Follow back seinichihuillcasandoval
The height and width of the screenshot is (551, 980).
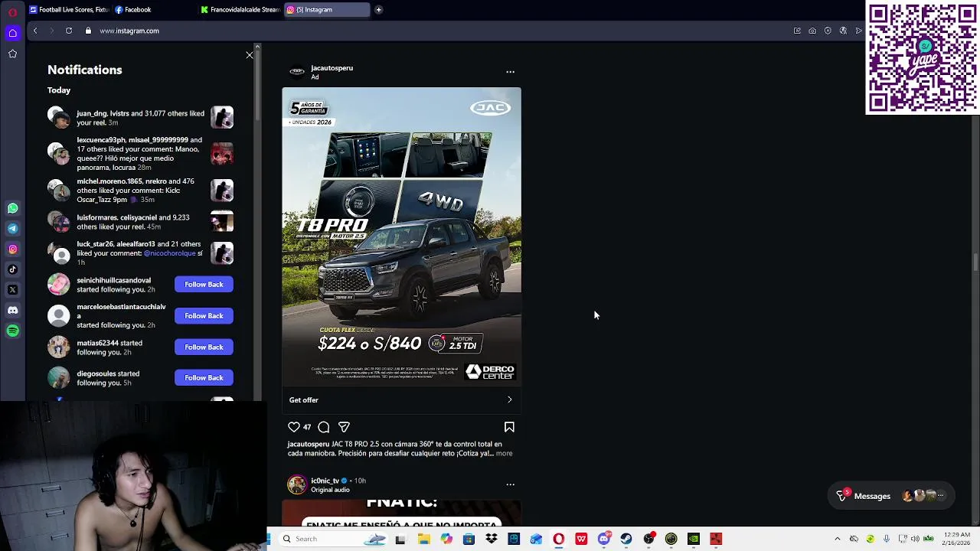pos(204,284)
